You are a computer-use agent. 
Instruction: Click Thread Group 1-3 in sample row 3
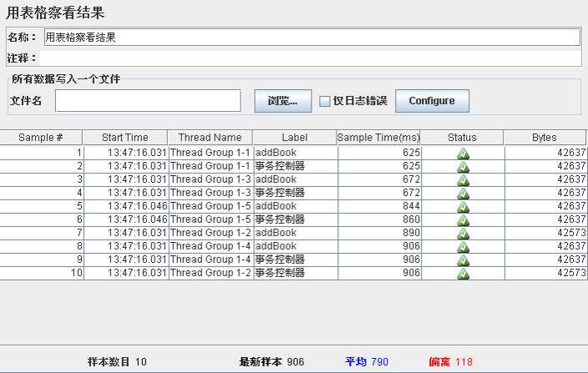[210, 179]
